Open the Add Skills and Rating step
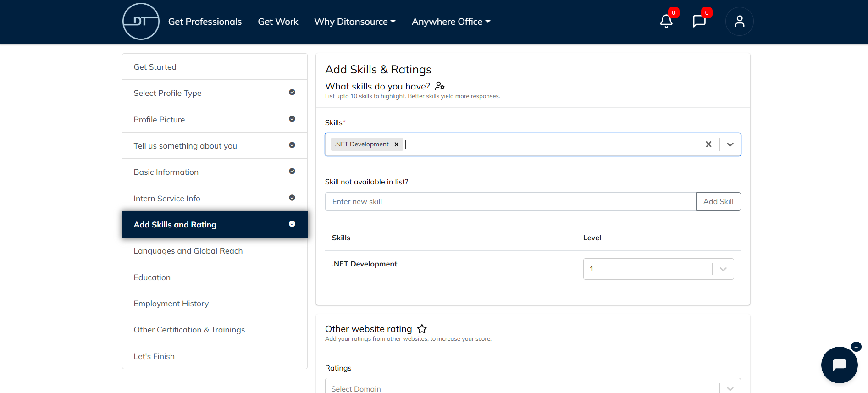The height and width of the screenshot is (393, 868). [x=215, y=225]
